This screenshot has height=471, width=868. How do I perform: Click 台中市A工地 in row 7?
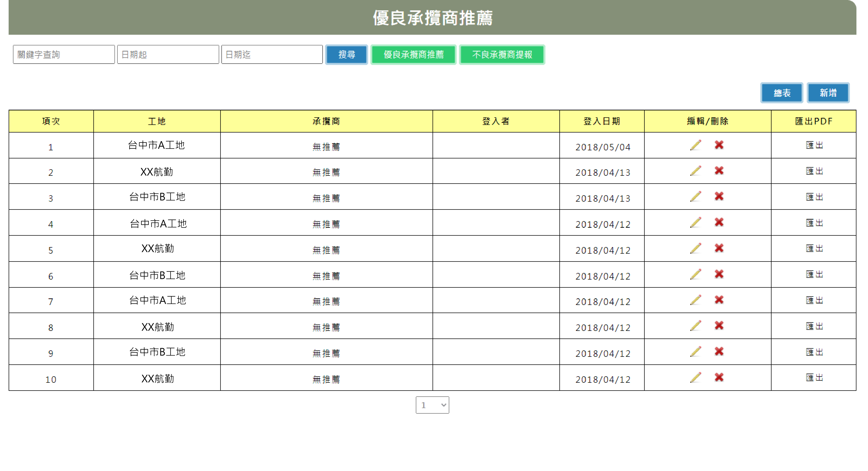158,300
